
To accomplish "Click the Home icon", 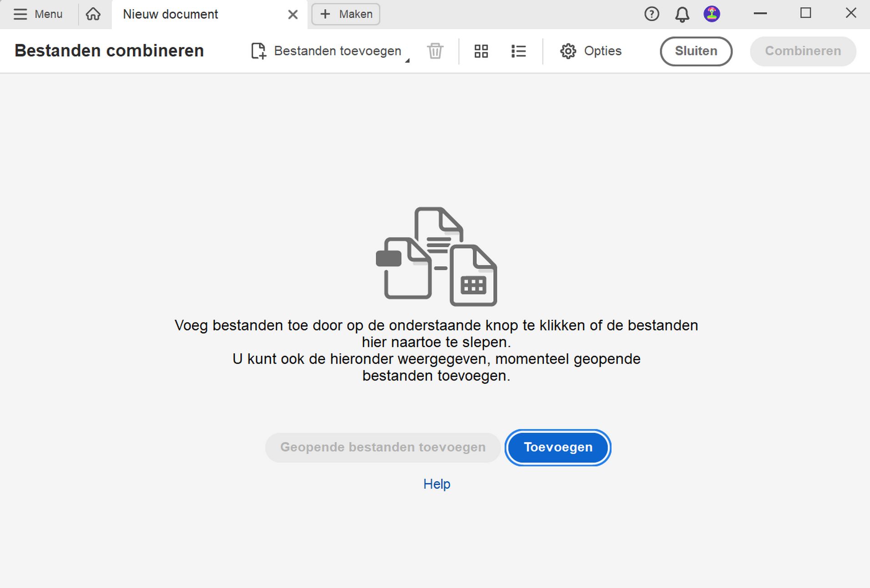I will pos(93,14).
